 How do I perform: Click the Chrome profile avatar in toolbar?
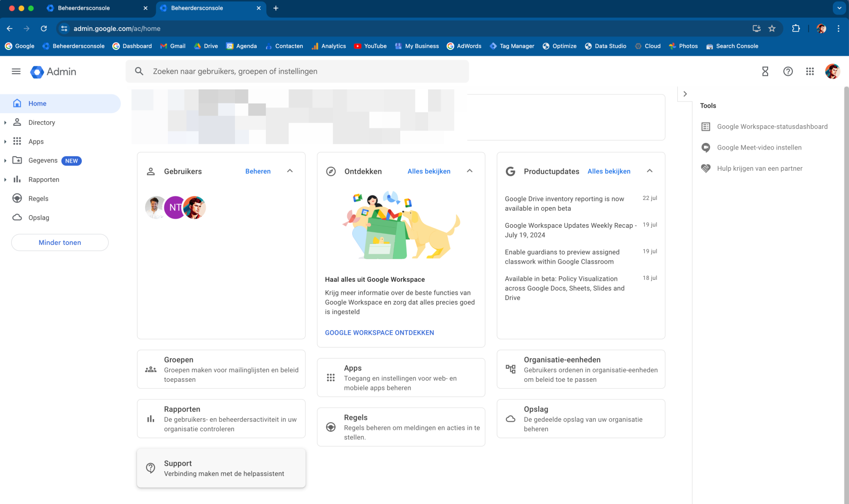(821, 29)
